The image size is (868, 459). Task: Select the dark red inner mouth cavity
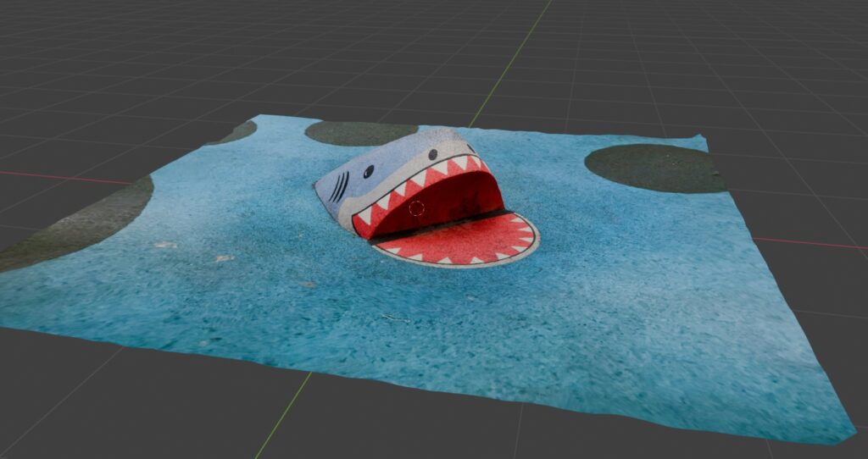click(x=442, y=202)
